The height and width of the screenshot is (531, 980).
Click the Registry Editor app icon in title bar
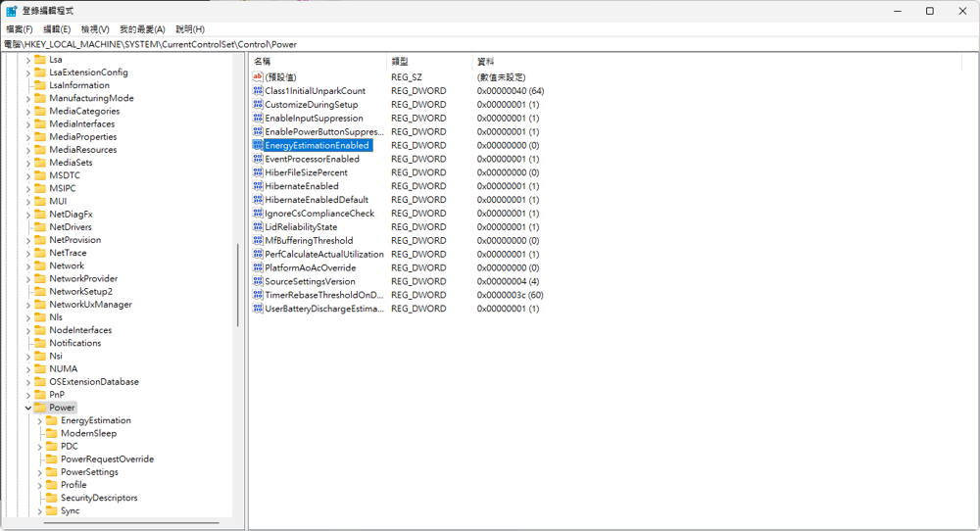tap(11, 11)
